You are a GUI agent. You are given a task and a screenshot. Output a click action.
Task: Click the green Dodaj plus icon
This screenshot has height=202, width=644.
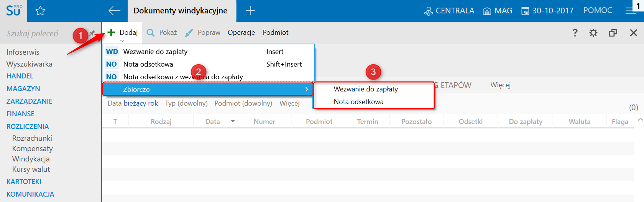pos(111,33)
